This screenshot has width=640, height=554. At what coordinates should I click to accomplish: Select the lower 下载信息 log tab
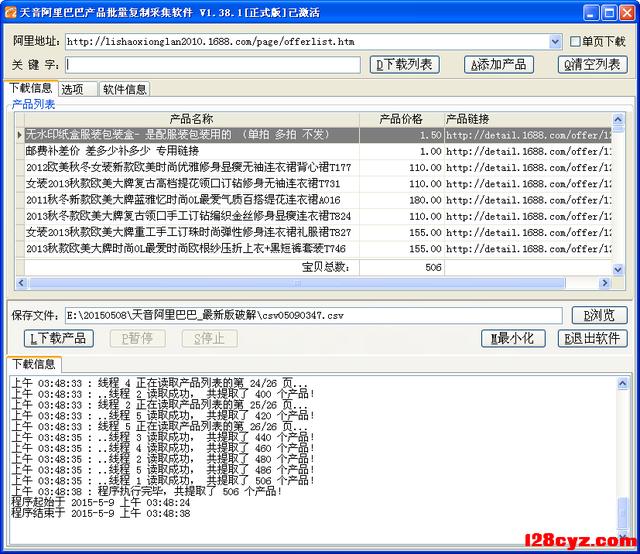(34, 364)
